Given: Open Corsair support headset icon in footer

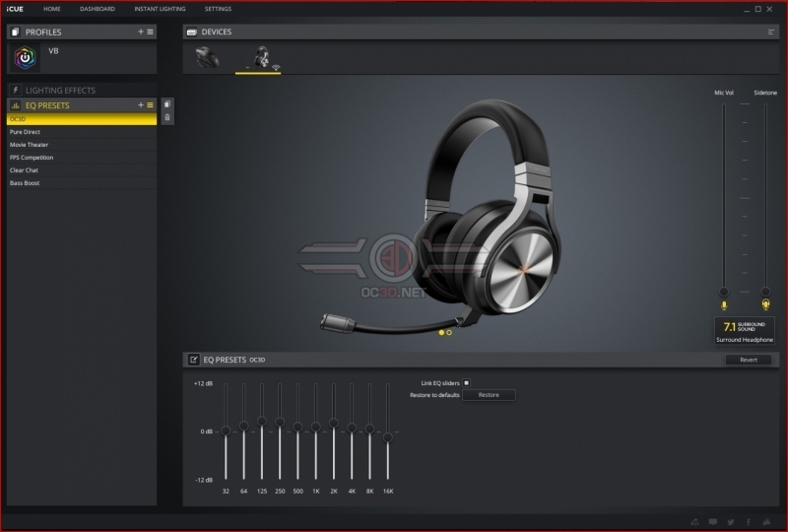Looking at the screenshot, I should click(x=695, y=522).
